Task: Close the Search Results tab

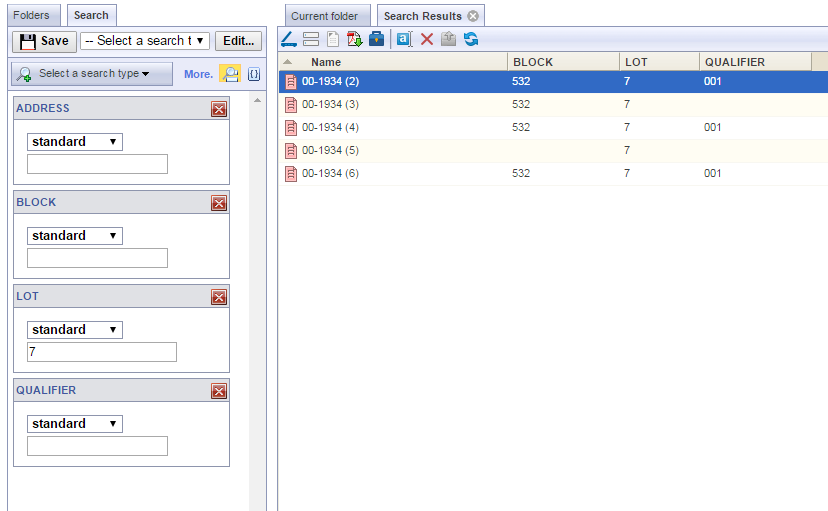Action: [473, 16]
